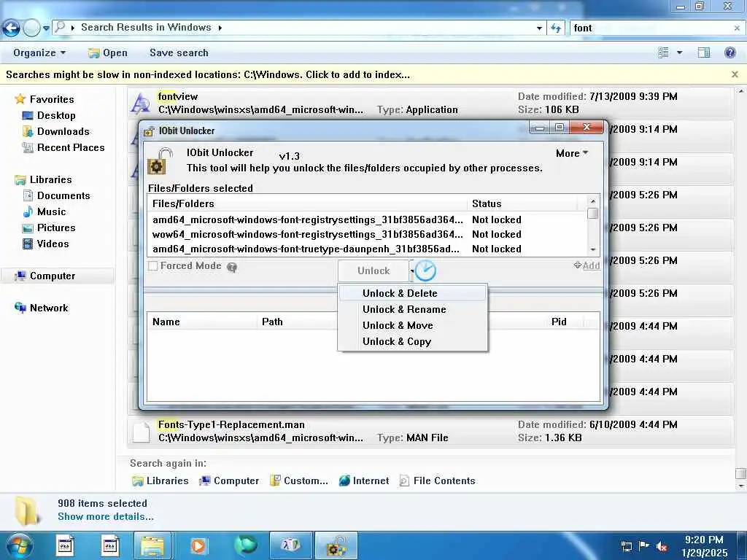Image resolution: width=747 pixels, height=560 pixels.
Task: Open Windows Explorer taskbar icon
Action: point(152,545)
